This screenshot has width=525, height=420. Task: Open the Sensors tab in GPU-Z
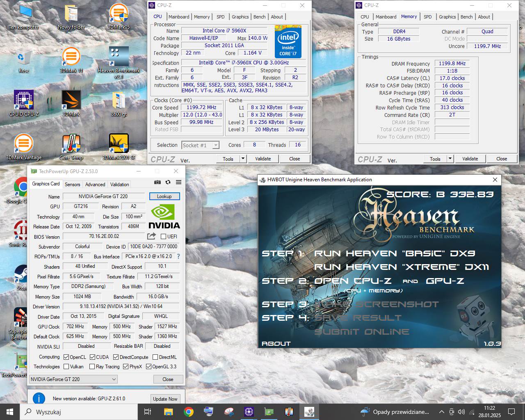point(73,185)
